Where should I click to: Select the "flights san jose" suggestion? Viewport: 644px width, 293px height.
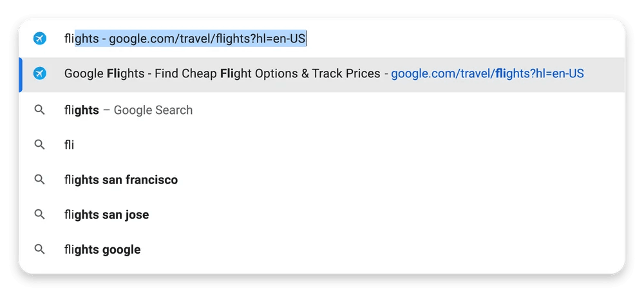point(107,214)
